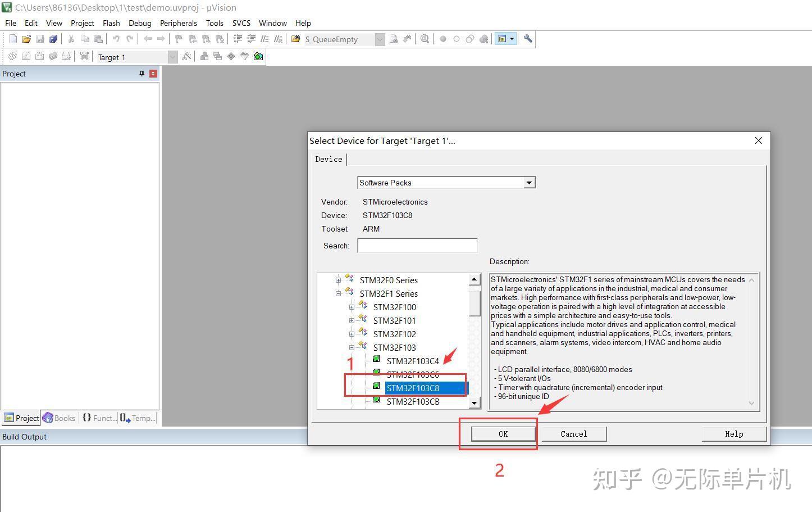The image size is (812, 512).
Task: Click the device list vertical scrollbar thumb
Action: (x=475, y=303)
